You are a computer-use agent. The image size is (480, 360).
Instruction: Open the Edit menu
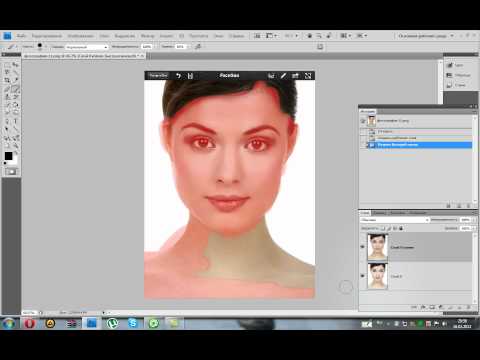click(x=47, y=36)
